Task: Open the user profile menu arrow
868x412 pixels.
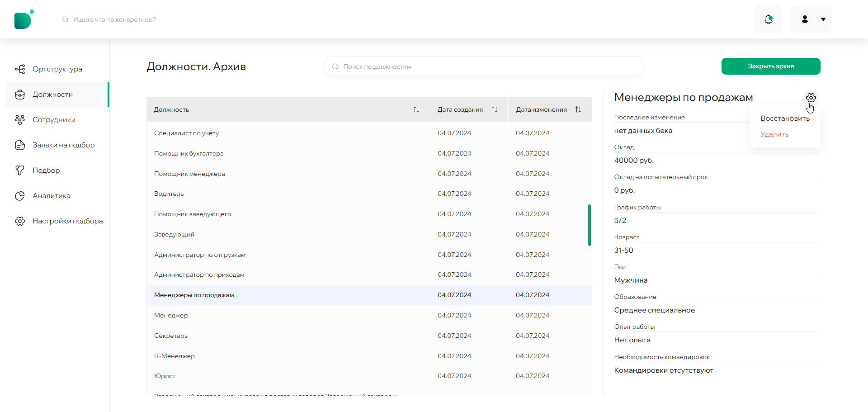Action: (x=823, y=19)
